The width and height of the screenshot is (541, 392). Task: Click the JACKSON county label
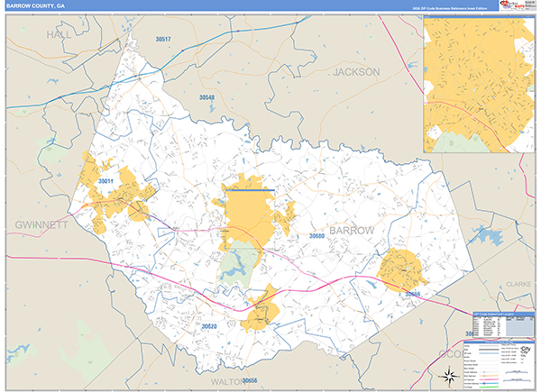point(356,72)
